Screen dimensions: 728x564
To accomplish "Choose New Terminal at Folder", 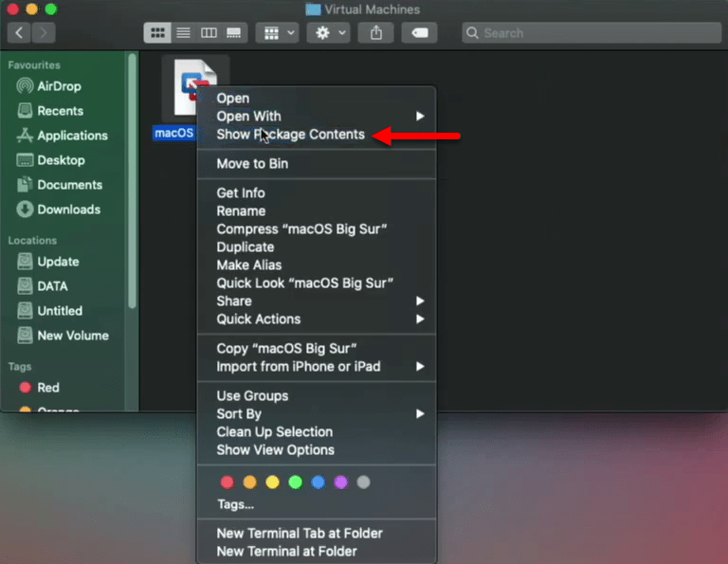I will [317, 552].
